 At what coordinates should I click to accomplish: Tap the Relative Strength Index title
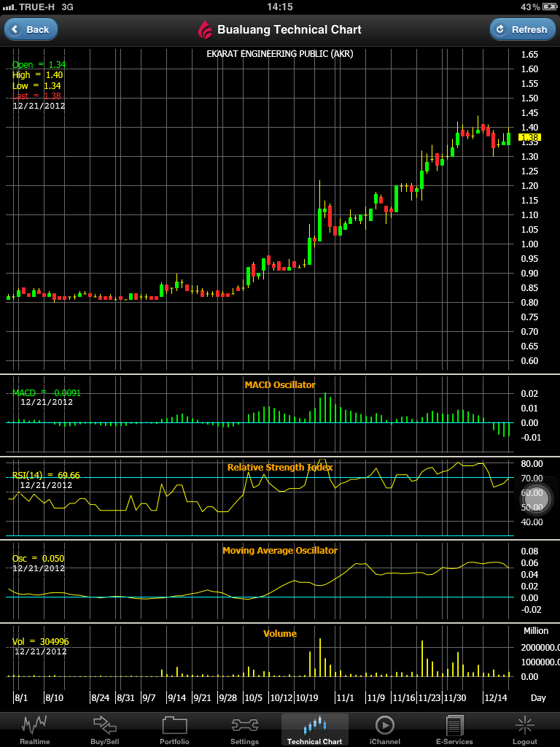point(280,468)
